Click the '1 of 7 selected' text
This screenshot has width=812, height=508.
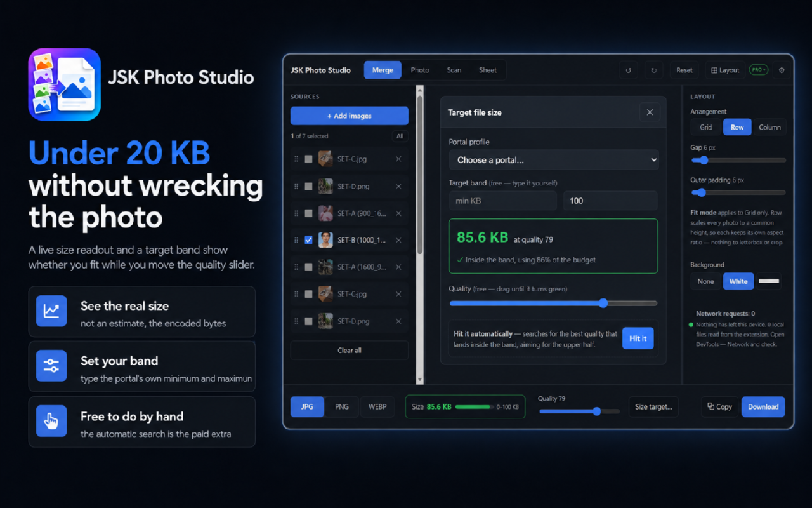coord(310,137)
